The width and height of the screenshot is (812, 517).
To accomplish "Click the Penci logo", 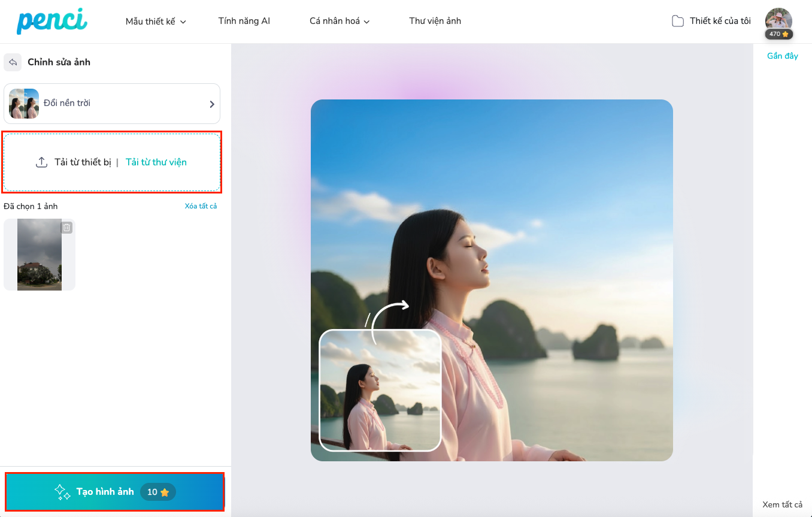I will 51,21.
